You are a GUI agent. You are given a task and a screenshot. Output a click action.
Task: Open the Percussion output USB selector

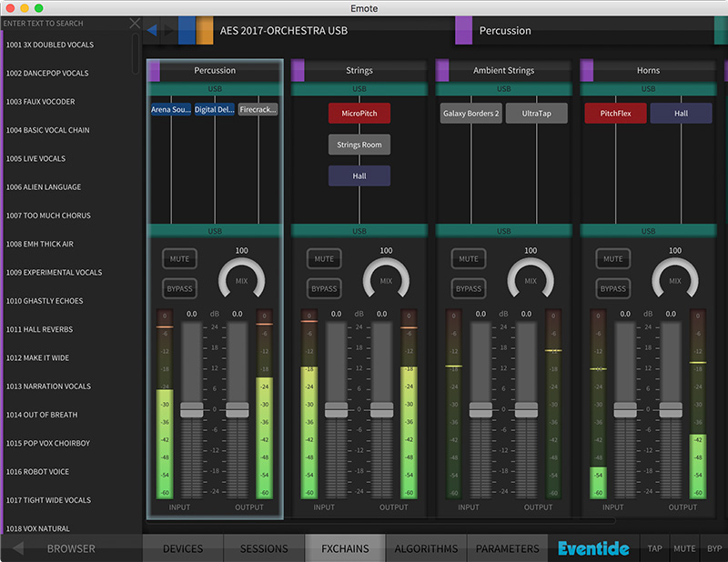[215, 231]
